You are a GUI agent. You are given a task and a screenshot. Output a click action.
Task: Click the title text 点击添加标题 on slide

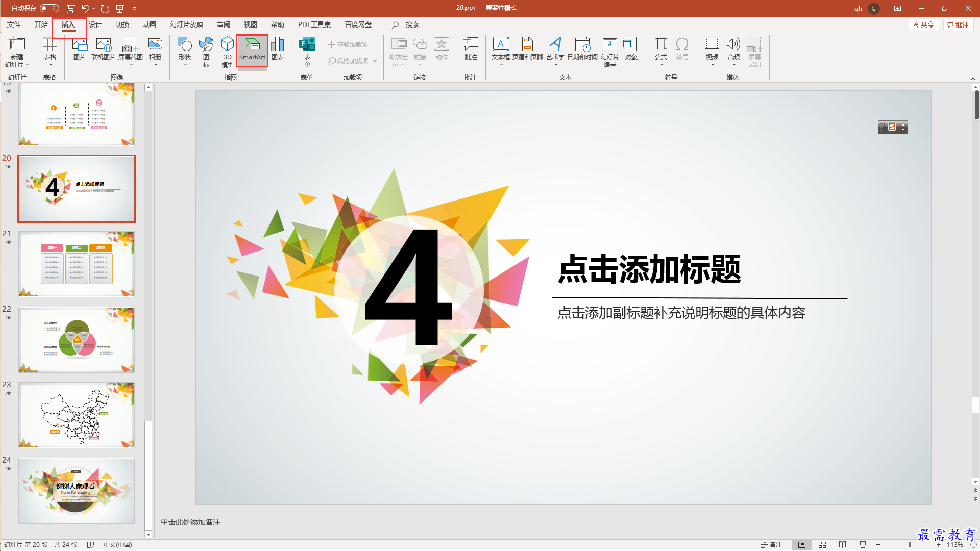coord(649,269)
